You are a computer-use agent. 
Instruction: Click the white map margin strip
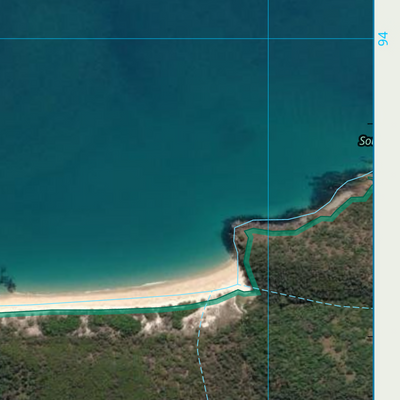coord(387,200)
